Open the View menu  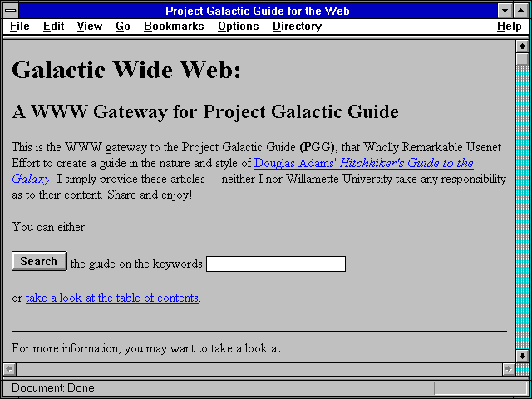(x=89, y=27)
